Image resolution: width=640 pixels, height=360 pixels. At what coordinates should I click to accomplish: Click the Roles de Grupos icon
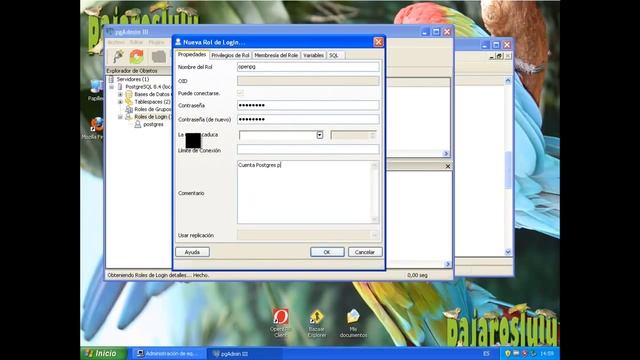pos(129,109)
